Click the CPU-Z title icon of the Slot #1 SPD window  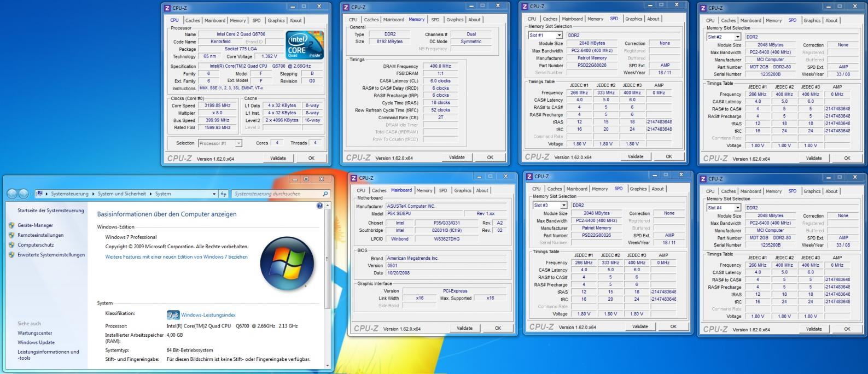tap(525, 7)
